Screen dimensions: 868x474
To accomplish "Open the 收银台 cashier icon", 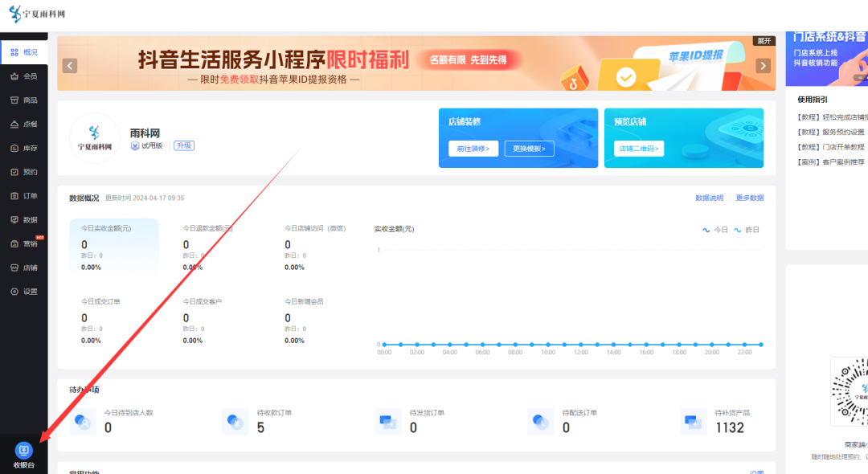I will coord(24,450).
